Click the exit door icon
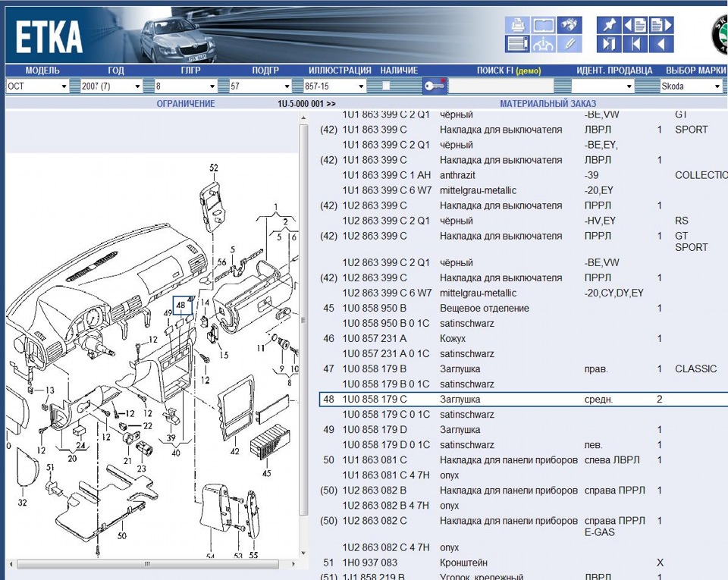The image size is (728, 580). pos(609,44)
